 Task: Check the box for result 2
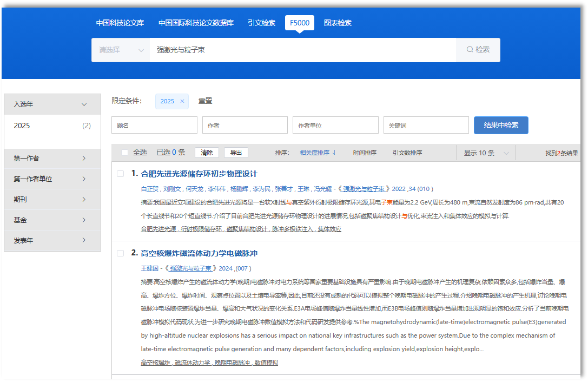(121, 253)
